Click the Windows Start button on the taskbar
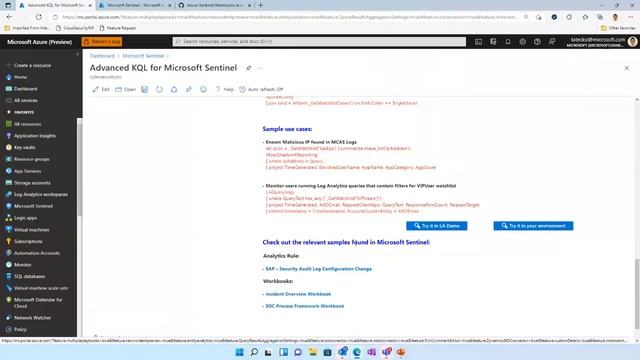640x360 pixels. (x=240, y=352)
